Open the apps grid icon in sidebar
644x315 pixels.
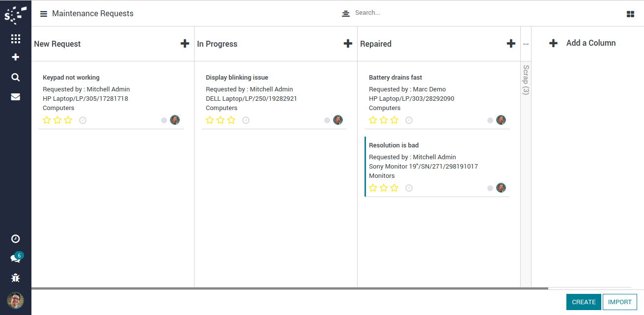coord(15,39)
